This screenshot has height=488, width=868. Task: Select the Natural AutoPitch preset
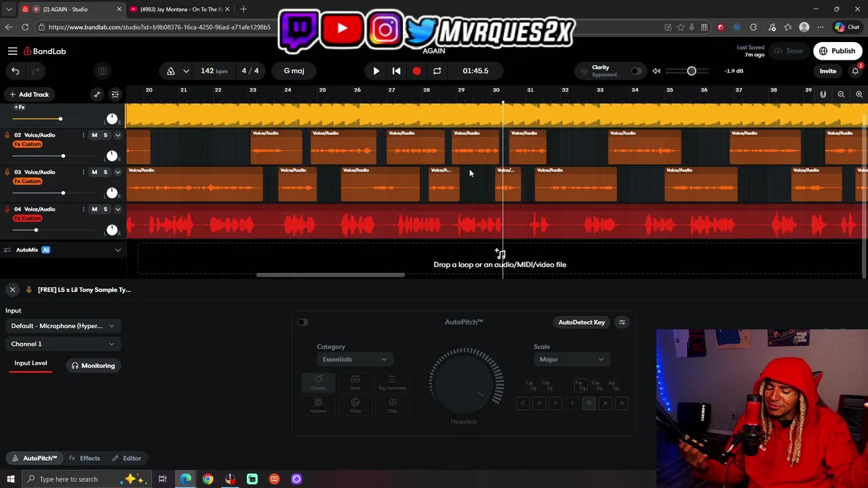click(318, 405)
